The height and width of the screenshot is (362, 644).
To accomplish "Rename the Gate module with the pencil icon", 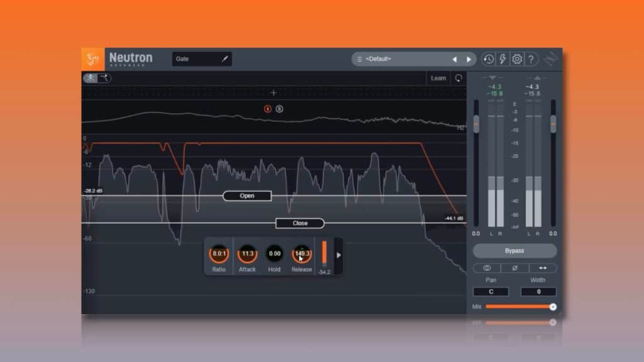I will point(225,59).
